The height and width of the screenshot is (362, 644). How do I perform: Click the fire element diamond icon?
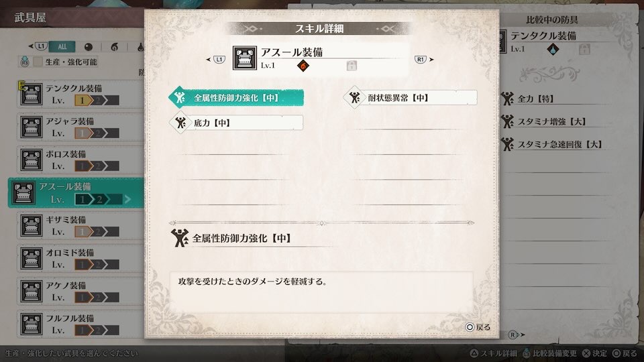303,66
